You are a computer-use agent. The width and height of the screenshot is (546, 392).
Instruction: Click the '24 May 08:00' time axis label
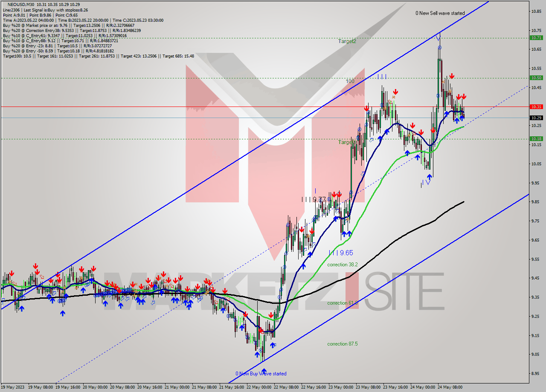(x=450, y=387)
